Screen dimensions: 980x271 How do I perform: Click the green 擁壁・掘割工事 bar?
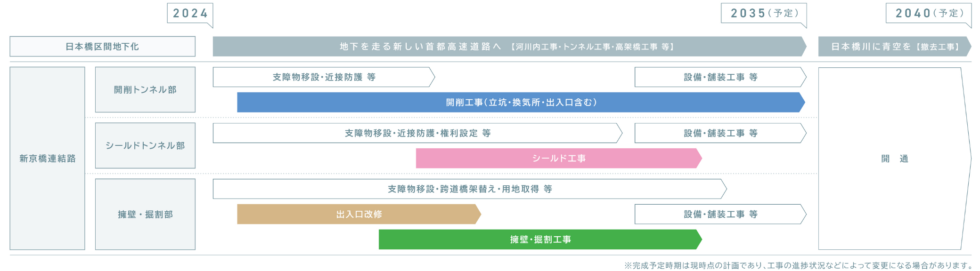(x=540, y=239)
